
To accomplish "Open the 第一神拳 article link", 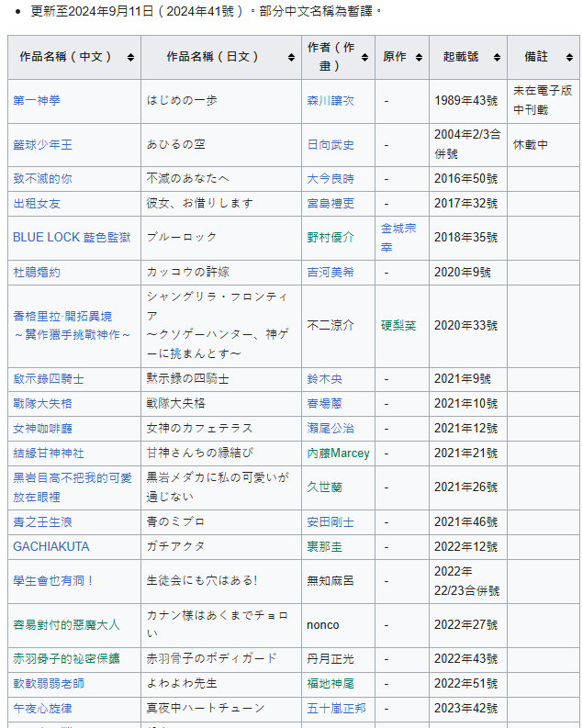I will click(x=37, y=100).
